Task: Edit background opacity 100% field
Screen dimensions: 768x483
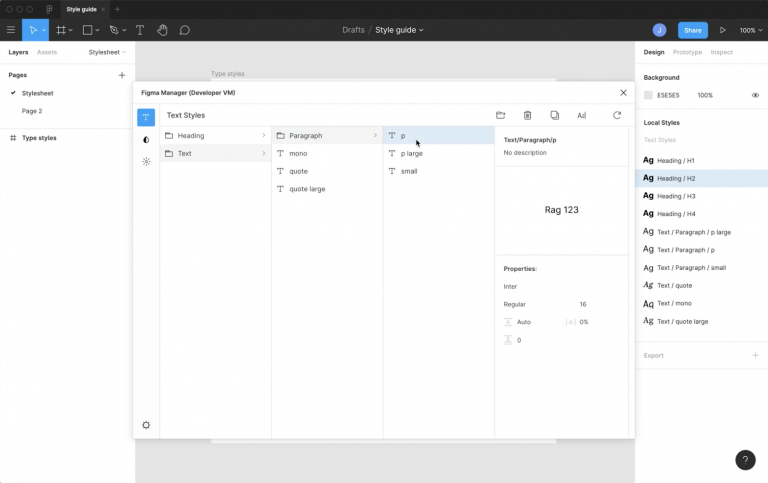Action: pos(705,95)
